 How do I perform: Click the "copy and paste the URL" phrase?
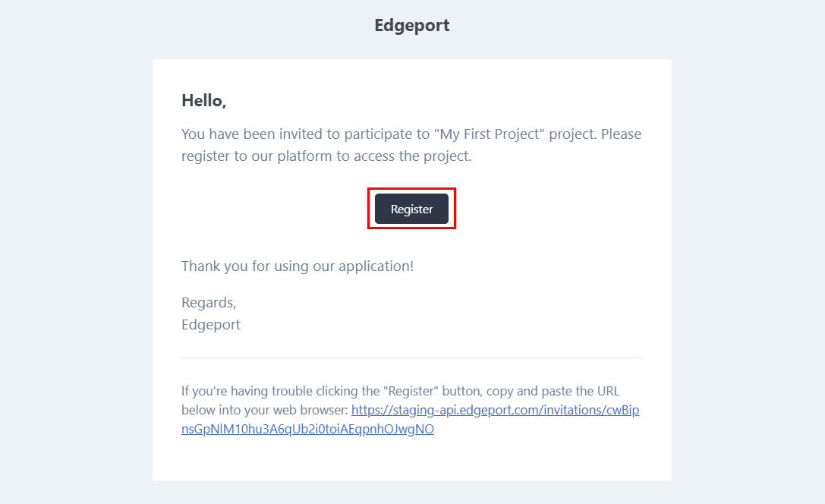[553, 392]
